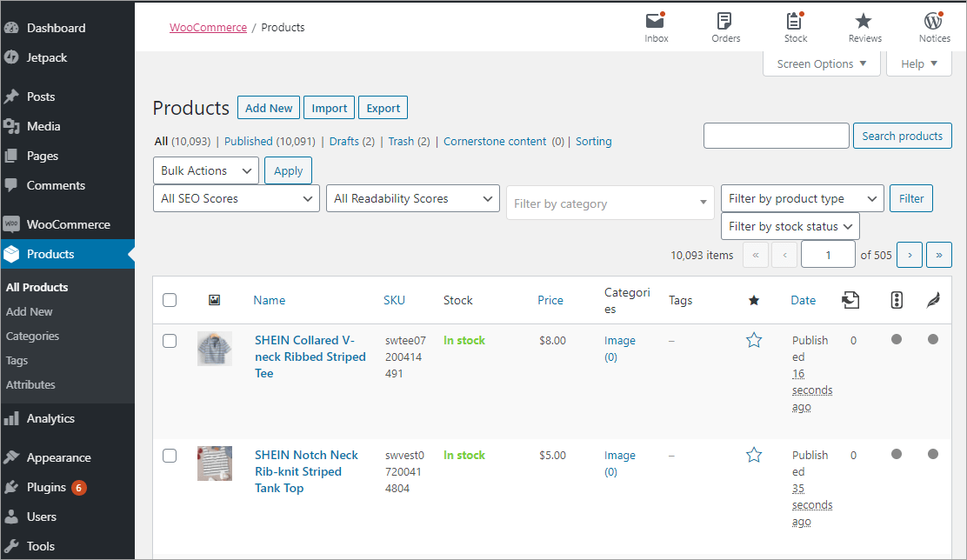The image size is (967, 560).
Task: Click the Appearance paintbrush icon
Action: point(11,457)
